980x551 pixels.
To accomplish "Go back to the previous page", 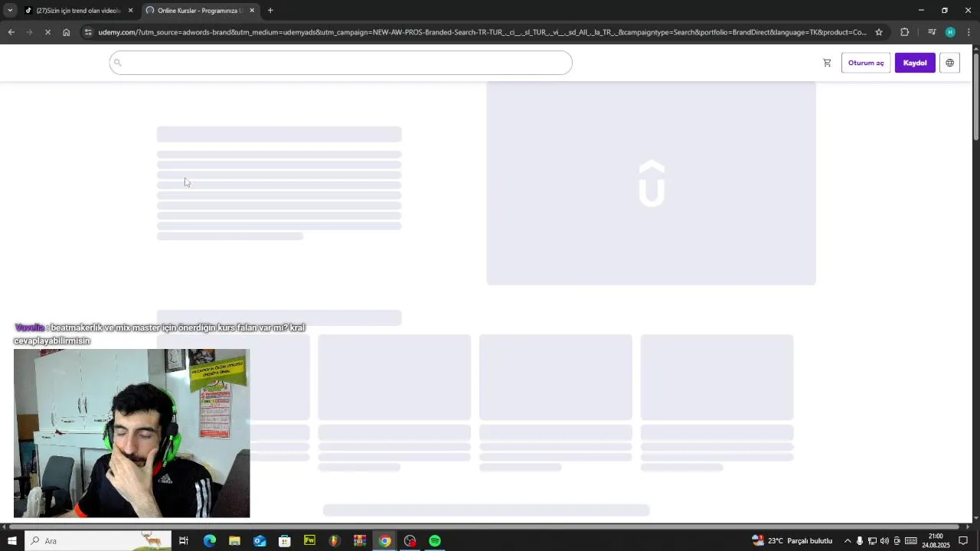I will pyautogui.click(x=11, y=32).
